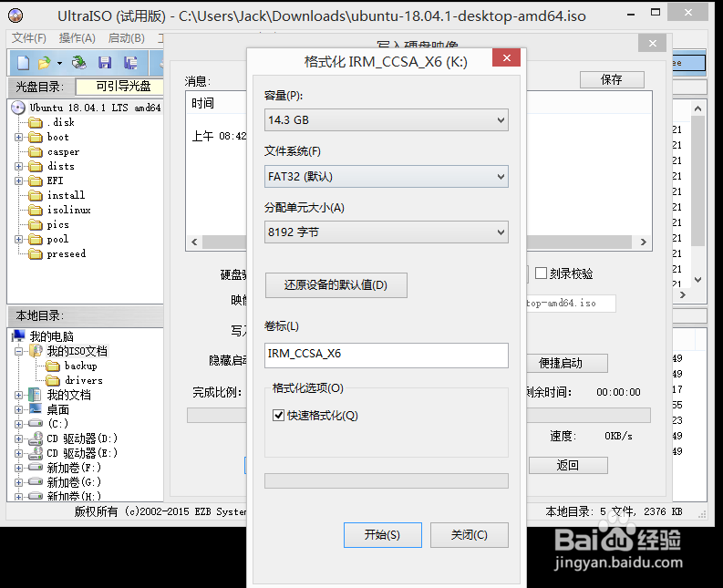723x588 pixels.
Task: Click the 卷标 IRM_CCSA_X6 text field
Action: click(387, 356)
